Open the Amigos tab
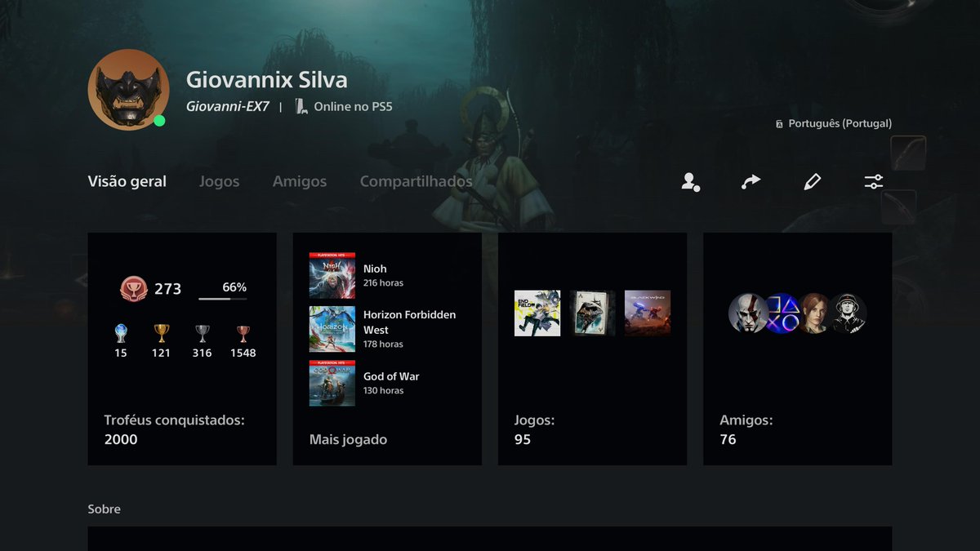The width and height of the screenshot is (980, 551). [300, 181]
